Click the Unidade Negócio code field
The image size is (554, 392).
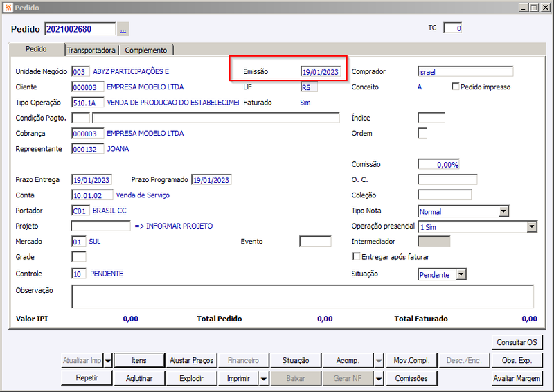80,72
